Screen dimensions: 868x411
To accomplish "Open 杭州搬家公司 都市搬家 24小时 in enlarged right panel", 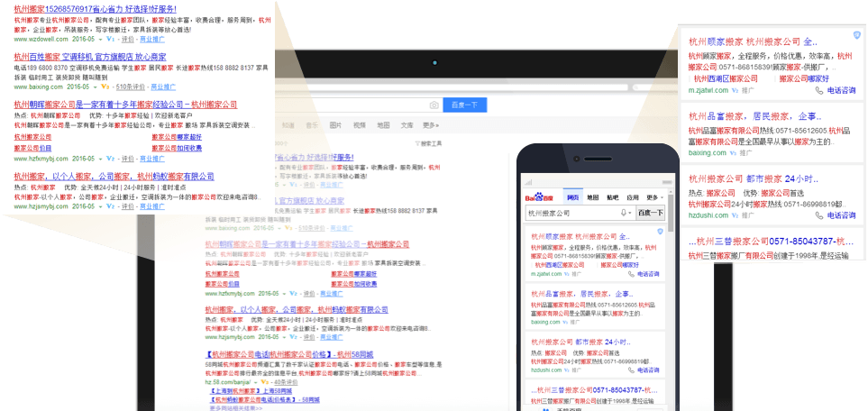I will (753, 179).
